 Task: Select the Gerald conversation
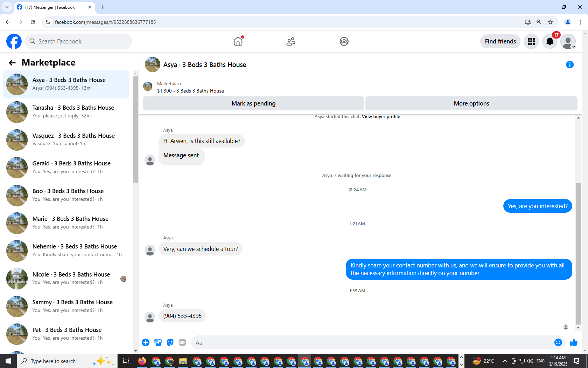click(x=66, y=168)
